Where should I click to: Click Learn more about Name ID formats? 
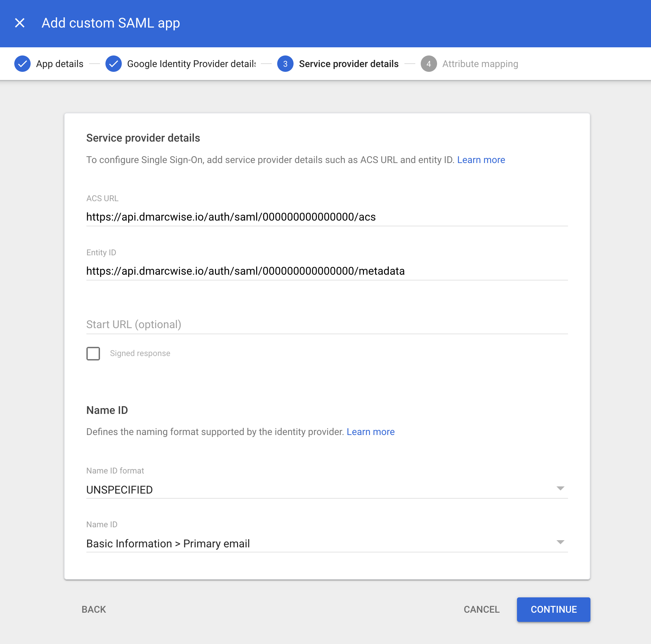pyautogui.click(x=370, y=432)
